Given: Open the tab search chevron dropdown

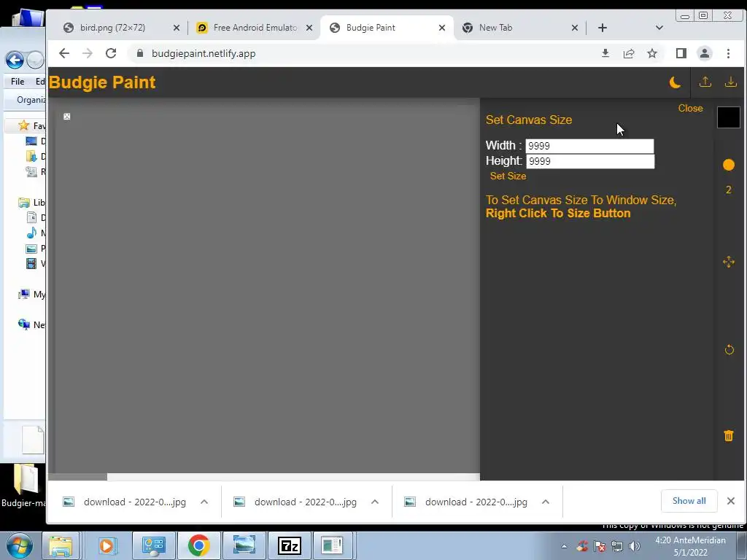Looking at the screenshot, I should tap(659, 28).
